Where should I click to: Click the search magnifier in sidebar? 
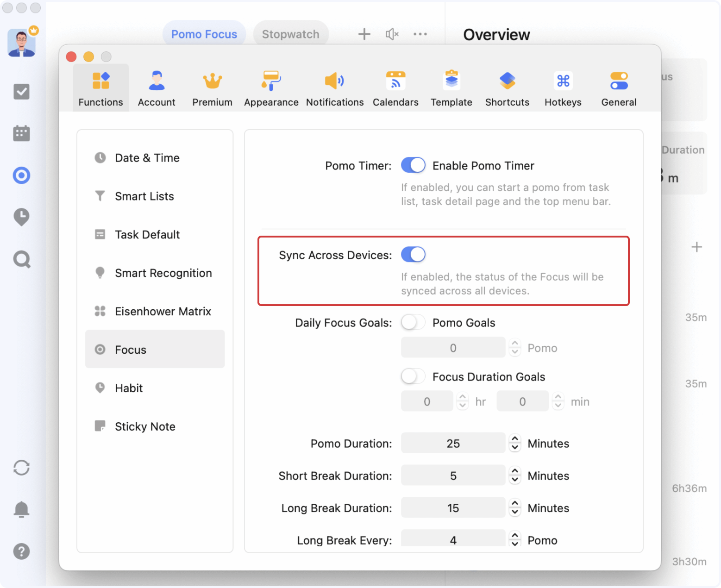click(22, 259)
